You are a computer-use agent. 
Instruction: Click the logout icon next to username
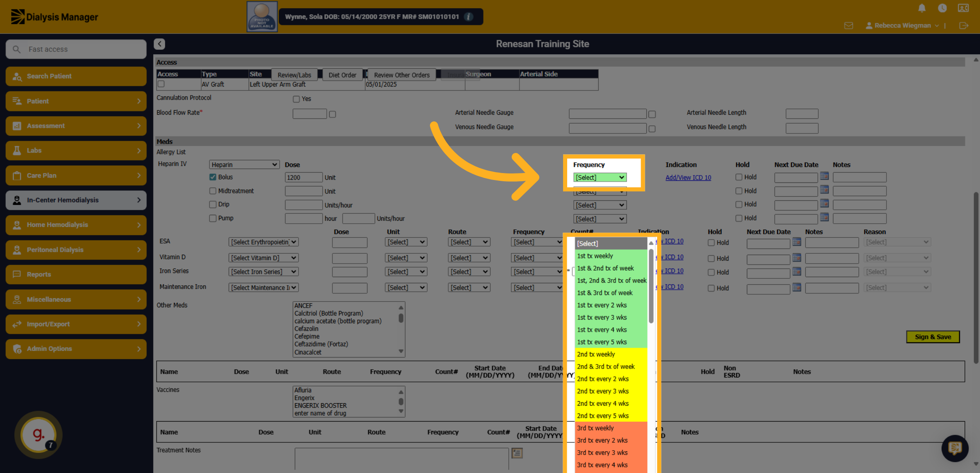(x=964, y=25)
